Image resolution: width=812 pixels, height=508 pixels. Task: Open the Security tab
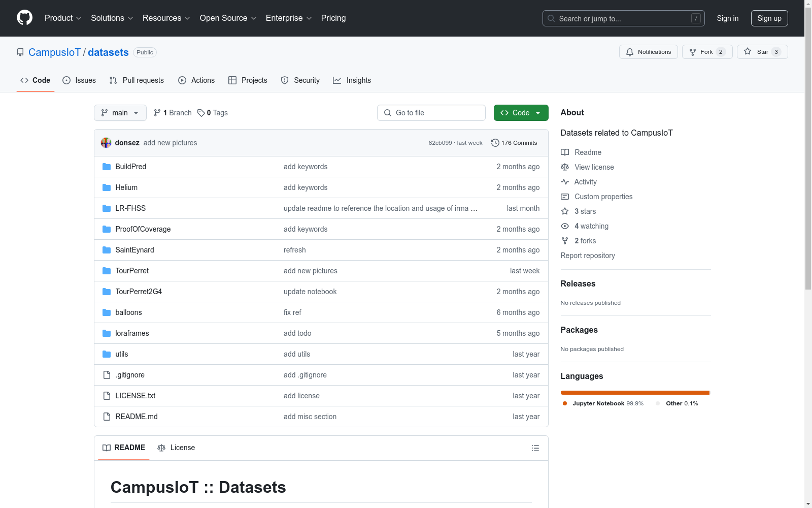(x=300, y=80)
